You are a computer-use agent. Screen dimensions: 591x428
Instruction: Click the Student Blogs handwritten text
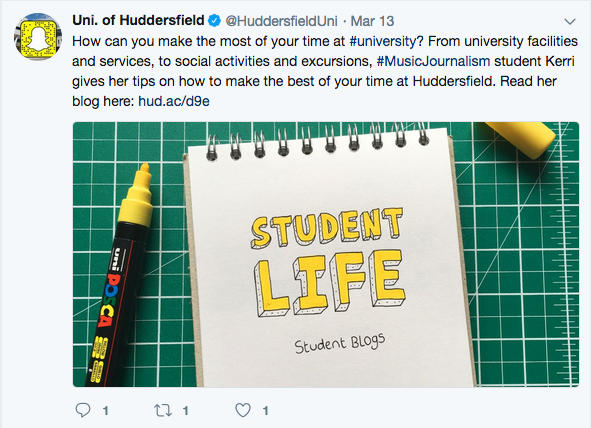click(340, 343)
